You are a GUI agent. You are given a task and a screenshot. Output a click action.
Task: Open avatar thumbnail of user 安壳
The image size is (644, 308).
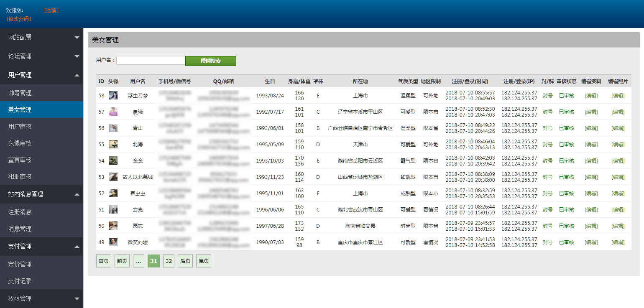pyautogui.click(x=113, y=209)
